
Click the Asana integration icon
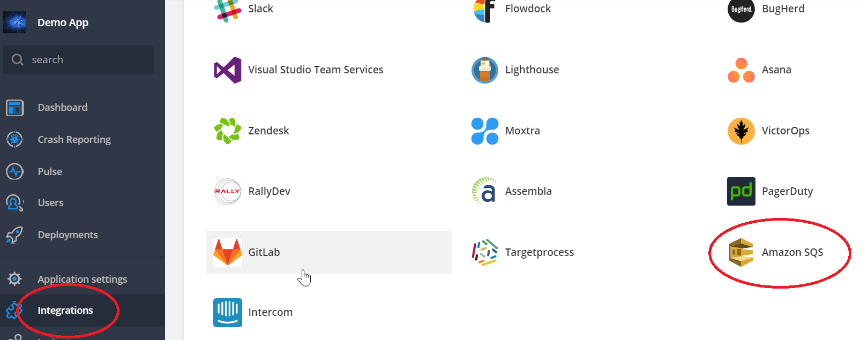pos(741,70)
